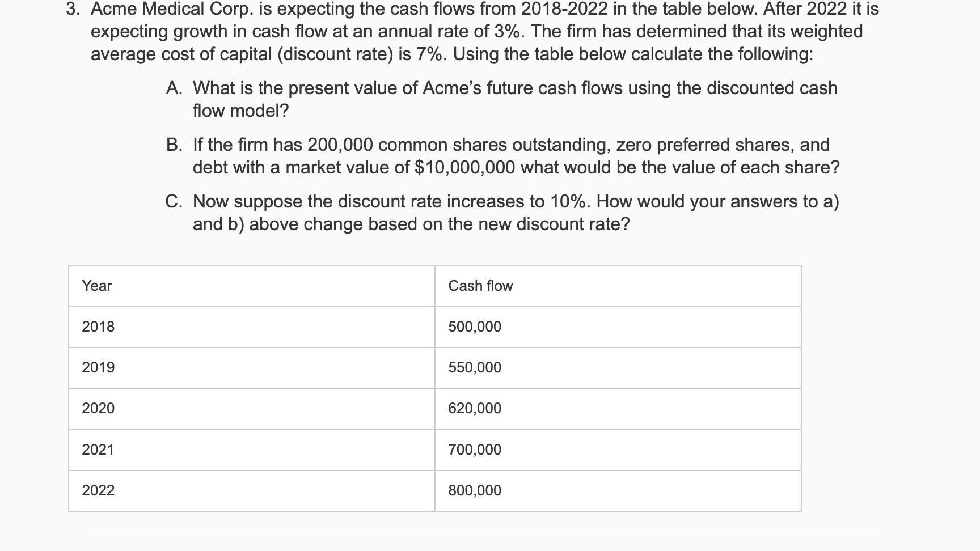Click the Year column header cell
This screenshot has width=980, height=551.
[x=252, y=286]
